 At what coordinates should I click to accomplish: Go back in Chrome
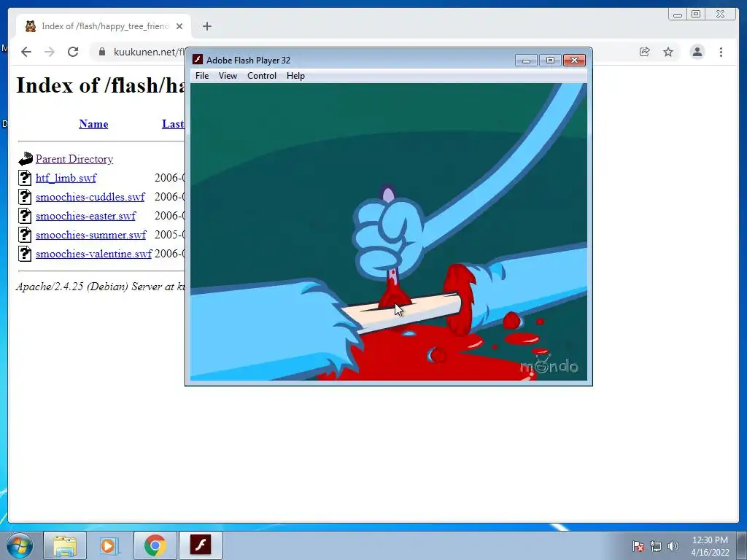(26, 52)
